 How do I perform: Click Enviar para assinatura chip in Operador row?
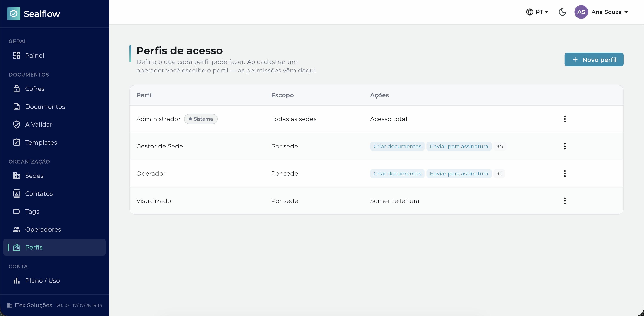(x=459, y=174)
